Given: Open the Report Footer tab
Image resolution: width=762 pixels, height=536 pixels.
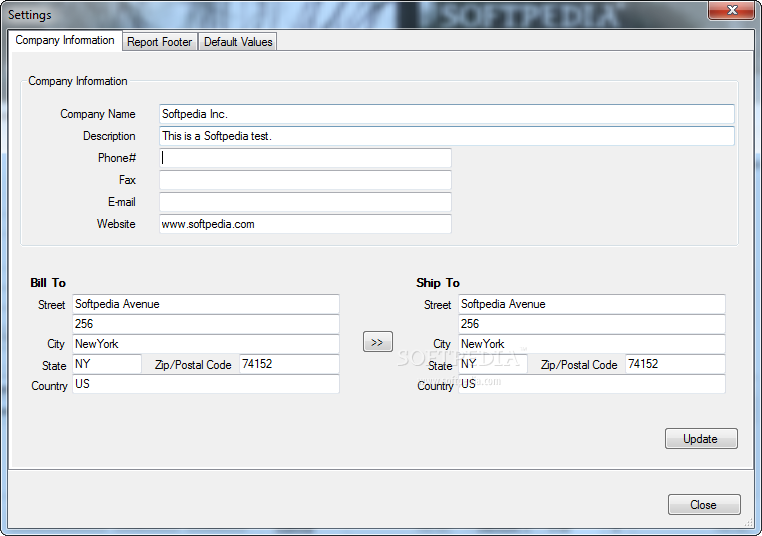Looking at the screenshot, I should point(159,42).
